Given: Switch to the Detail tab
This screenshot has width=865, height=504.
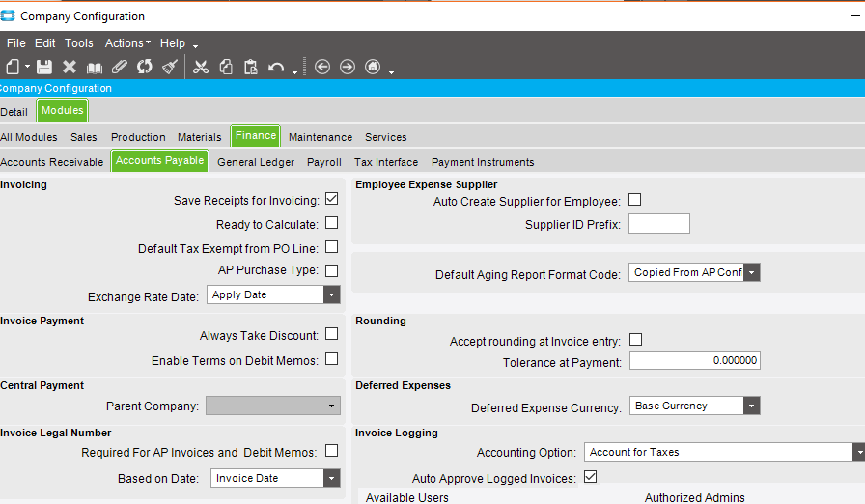Looking at the screenshot, I should [x=14, y=112].
